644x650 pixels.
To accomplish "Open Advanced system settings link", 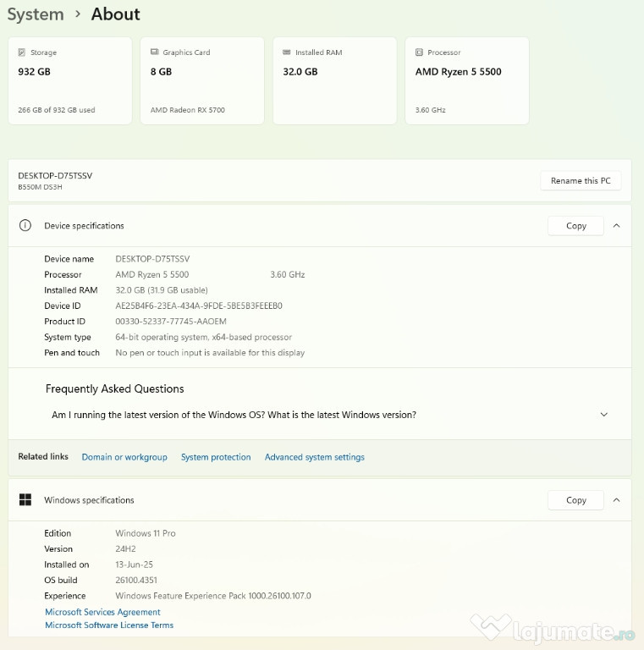I will click(315, 457).
